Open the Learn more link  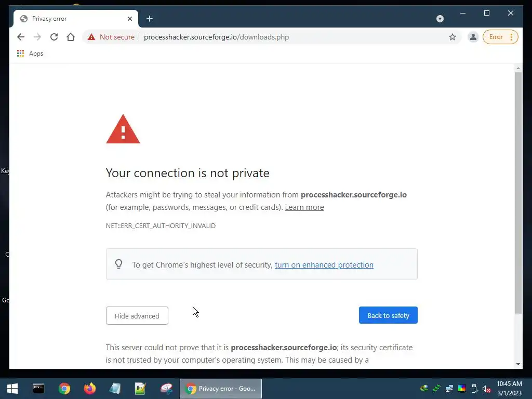point(304,207)
